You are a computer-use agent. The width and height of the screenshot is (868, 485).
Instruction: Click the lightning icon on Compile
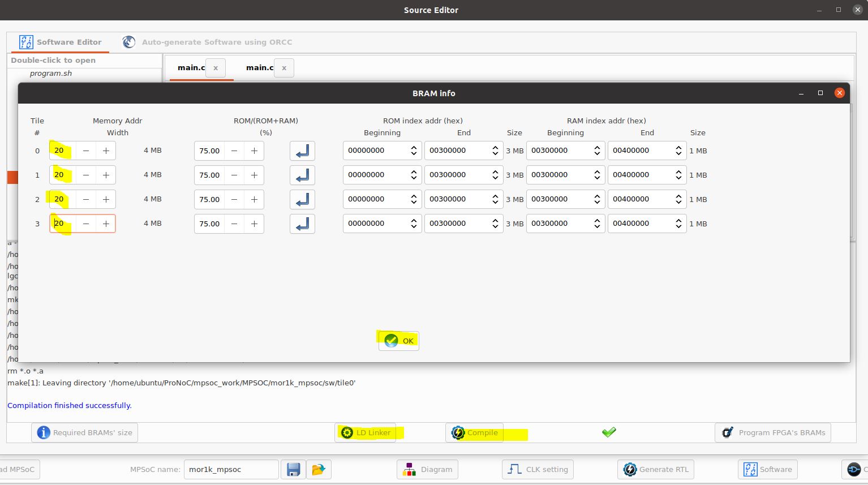click(x=458, y=432)
